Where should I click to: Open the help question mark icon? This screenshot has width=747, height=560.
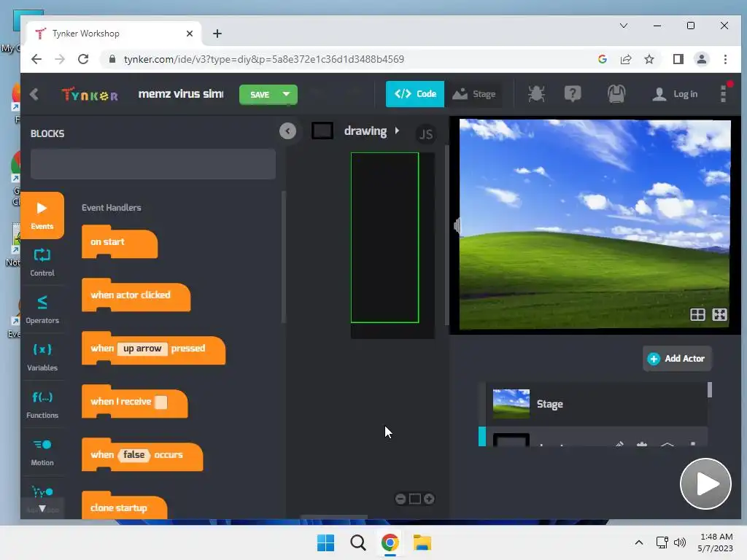tap(573, 94)
